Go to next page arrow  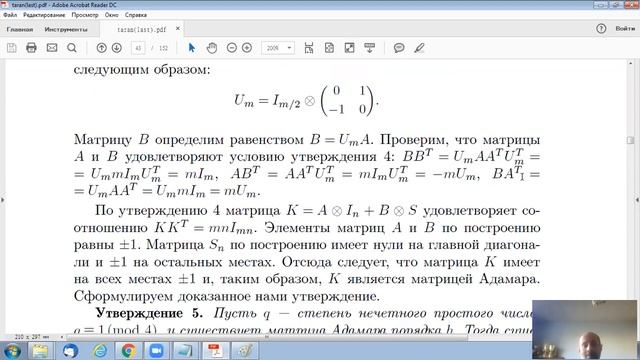[117, 48]
